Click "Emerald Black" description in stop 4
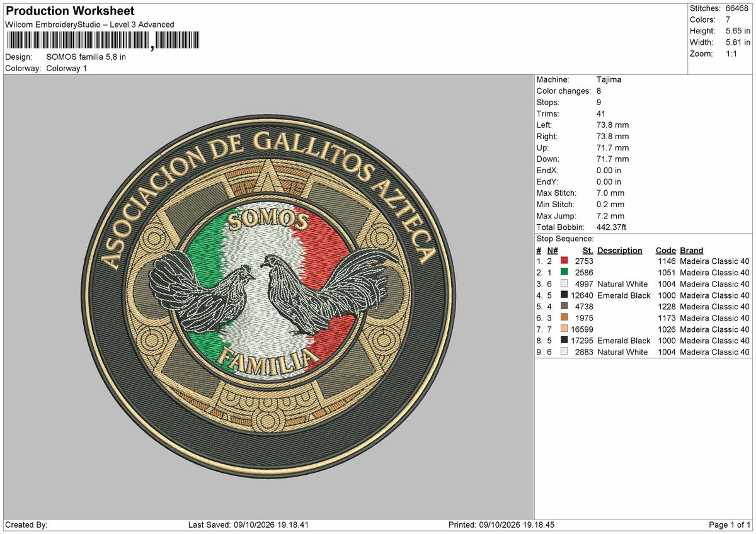The height and width of the screenshot is (534, 756). [624, 295]
